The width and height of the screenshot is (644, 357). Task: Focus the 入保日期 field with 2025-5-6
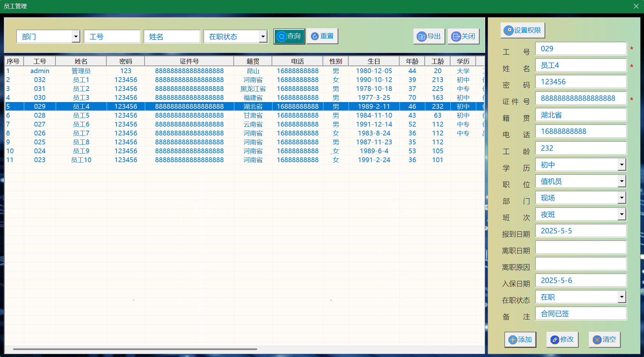click(x=581, y=280)
